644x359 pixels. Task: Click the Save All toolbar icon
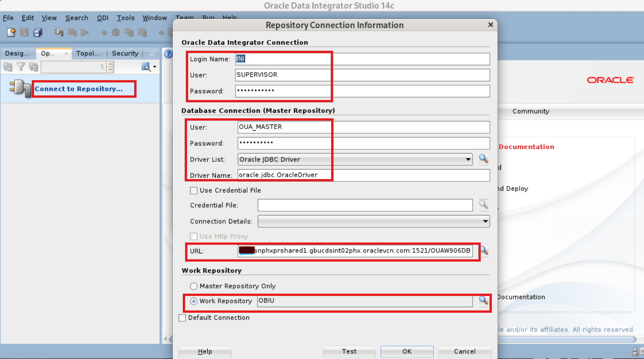pyautogui.click(x=37, y=32)
